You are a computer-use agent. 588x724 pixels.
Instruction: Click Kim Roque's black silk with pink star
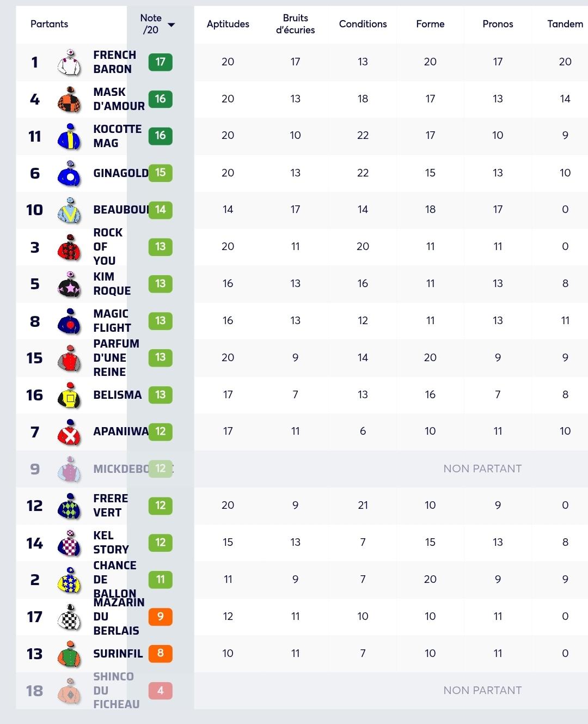tap(69, 284)
